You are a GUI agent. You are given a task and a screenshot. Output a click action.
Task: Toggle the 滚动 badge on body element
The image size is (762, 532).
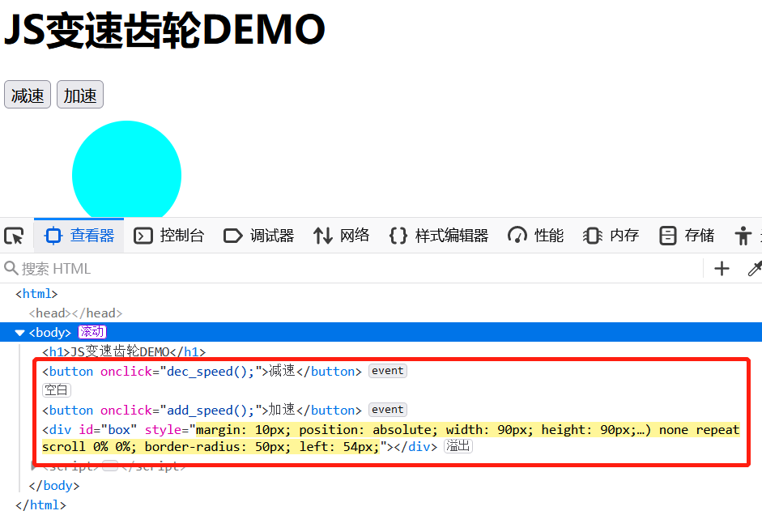[x=92, y=332]
